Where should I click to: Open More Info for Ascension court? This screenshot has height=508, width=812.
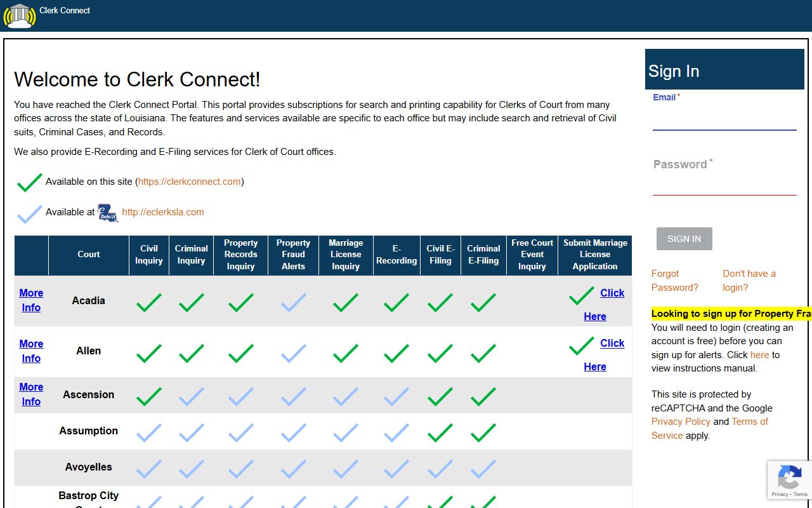click(x=31, y=394)
